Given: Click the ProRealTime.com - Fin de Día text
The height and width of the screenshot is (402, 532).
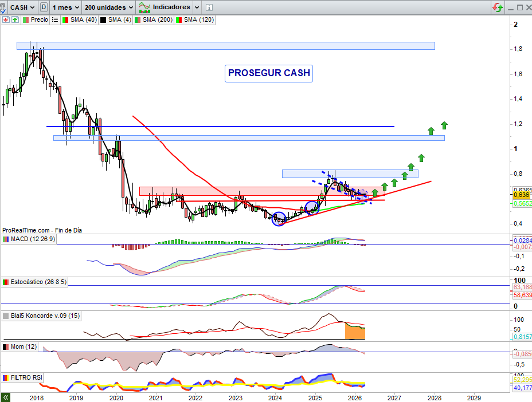Looking at the screenshot, I should [42, 230].
